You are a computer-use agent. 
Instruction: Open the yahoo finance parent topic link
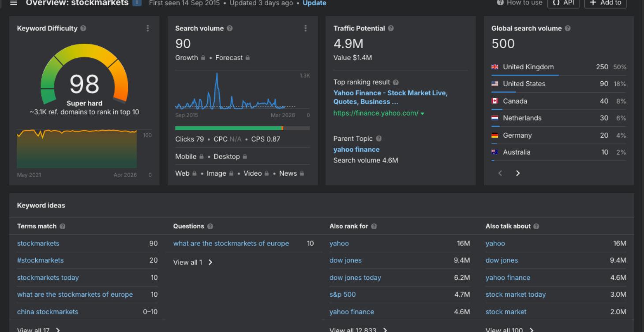point(356,149)
